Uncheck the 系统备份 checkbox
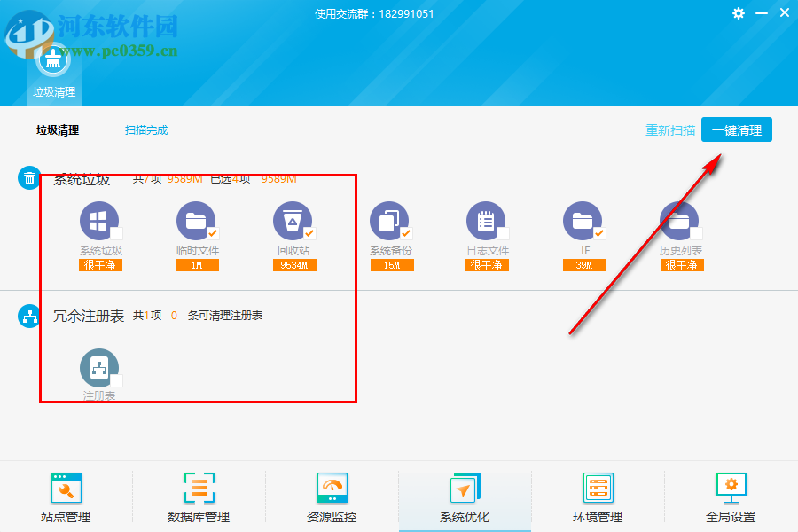798x532 pixels. [406, 234]
